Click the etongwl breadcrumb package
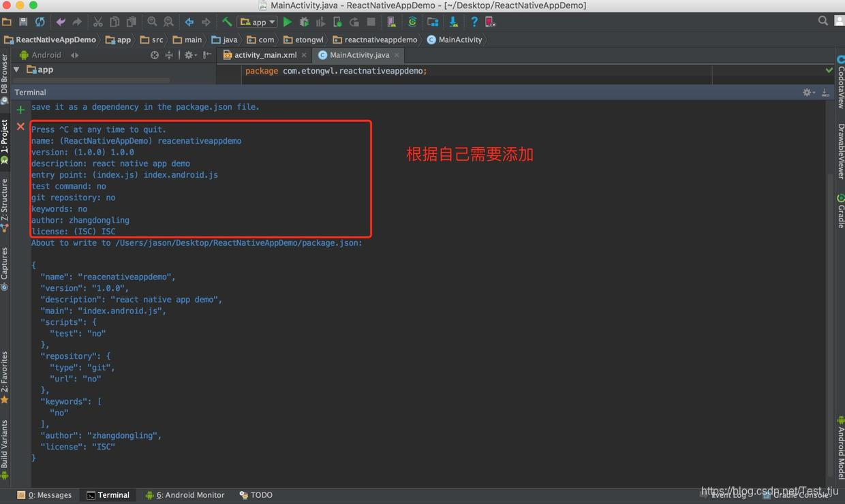This screenshot has width=845, height=504. pos(304,40)
